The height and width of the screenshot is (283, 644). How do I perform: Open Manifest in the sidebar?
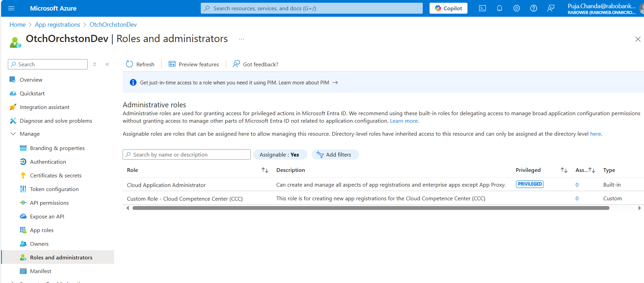[x=41, y=271]
